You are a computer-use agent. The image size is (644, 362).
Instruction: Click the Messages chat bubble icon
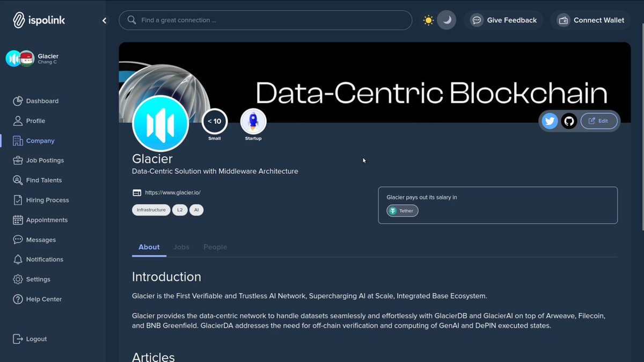coord(18,240)
